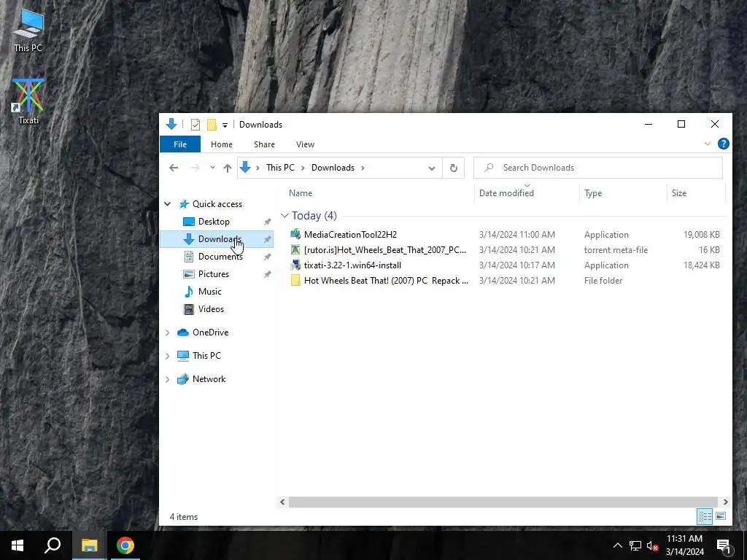Screen dimensions: 747x560
Task: Select Network in the navigation pane
Action: pos(209,379)
